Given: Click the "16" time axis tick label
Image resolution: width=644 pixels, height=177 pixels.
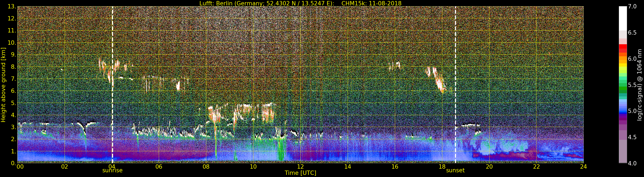Looking at the screenshot, I should click(395, 166).
